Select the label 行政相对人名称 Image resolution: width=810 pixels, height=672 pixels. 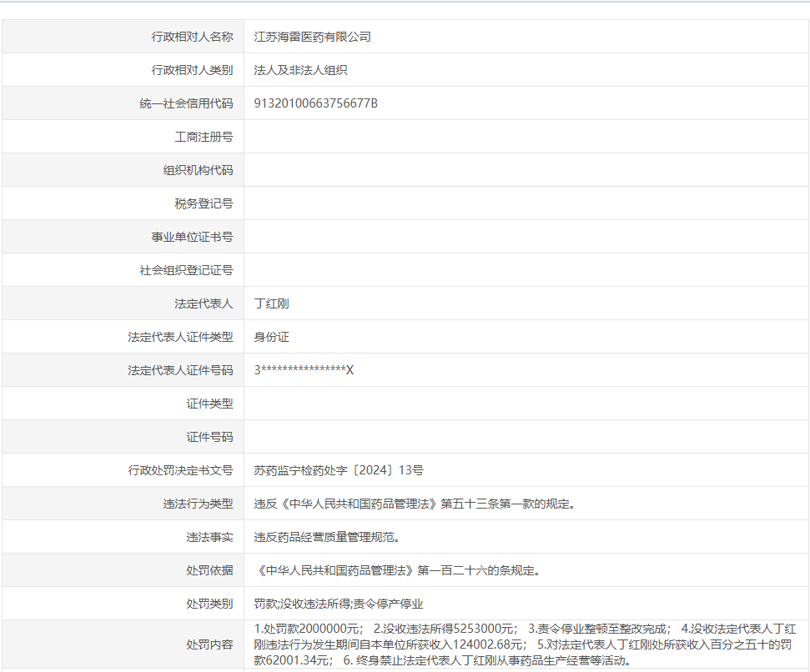click(x=192, y=37)
